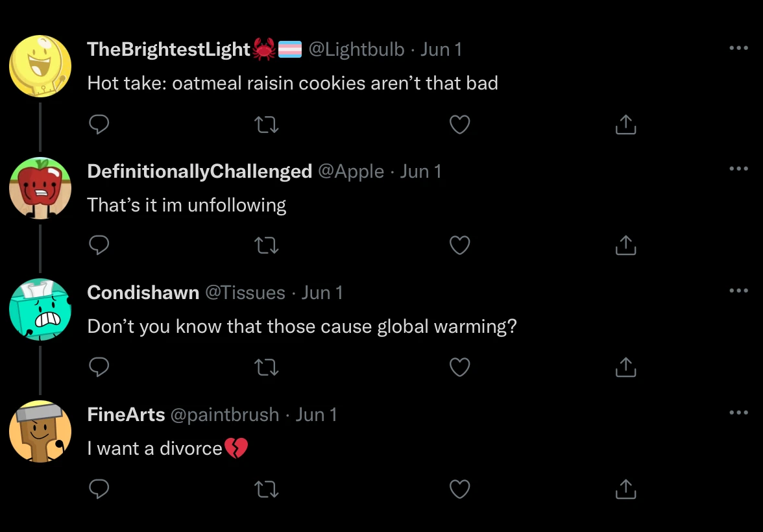The height and width of the screenshot is (532, 763).
Task: Like the global warming tweet
Action: [459, 367]
